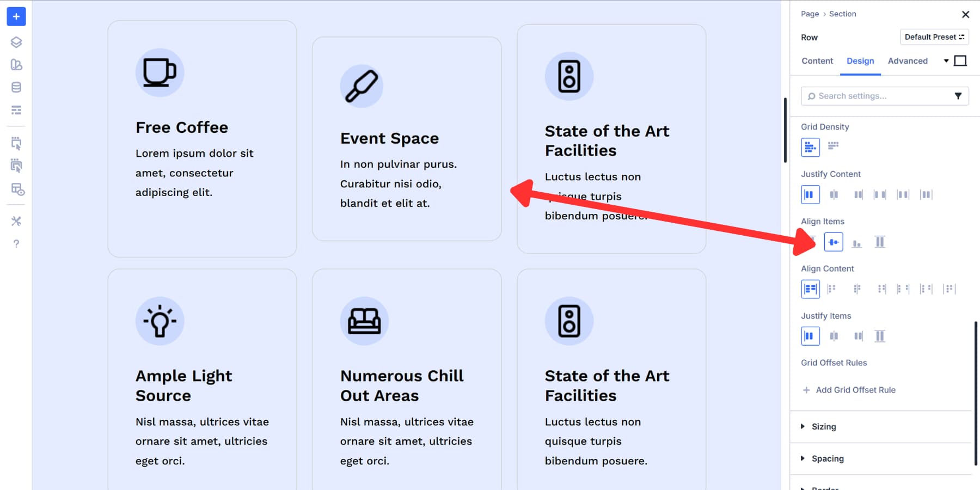Screen dimensions: 980x490
Task: Switch to the Content tab
Action: click(817, 61)
